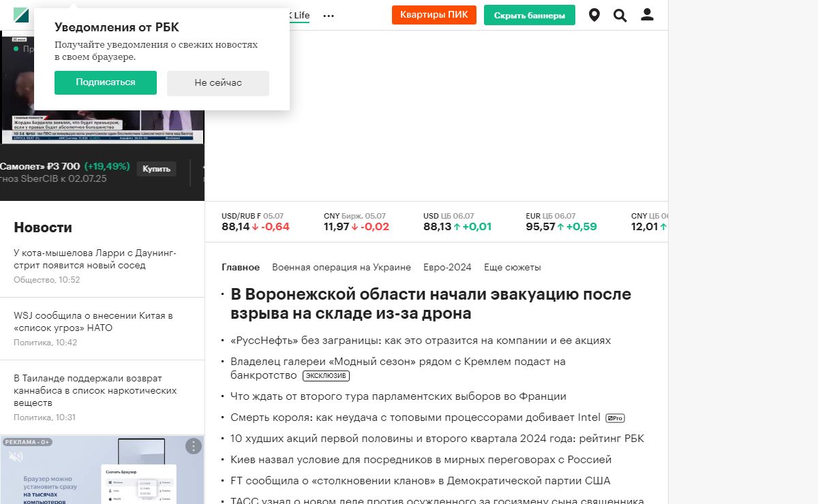Dismiss notifications with «Не сейчас»

click(x=218, y=82)
